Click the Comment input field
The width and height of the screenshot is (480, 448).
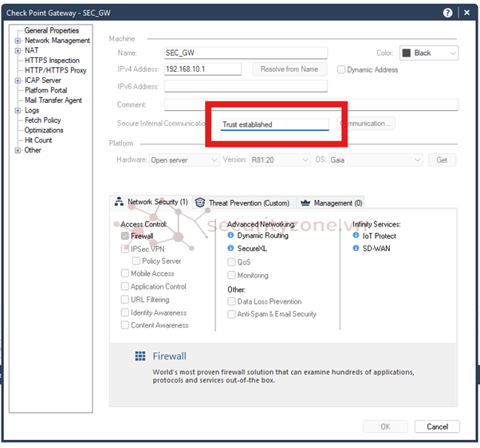click(x=311, y=104)
